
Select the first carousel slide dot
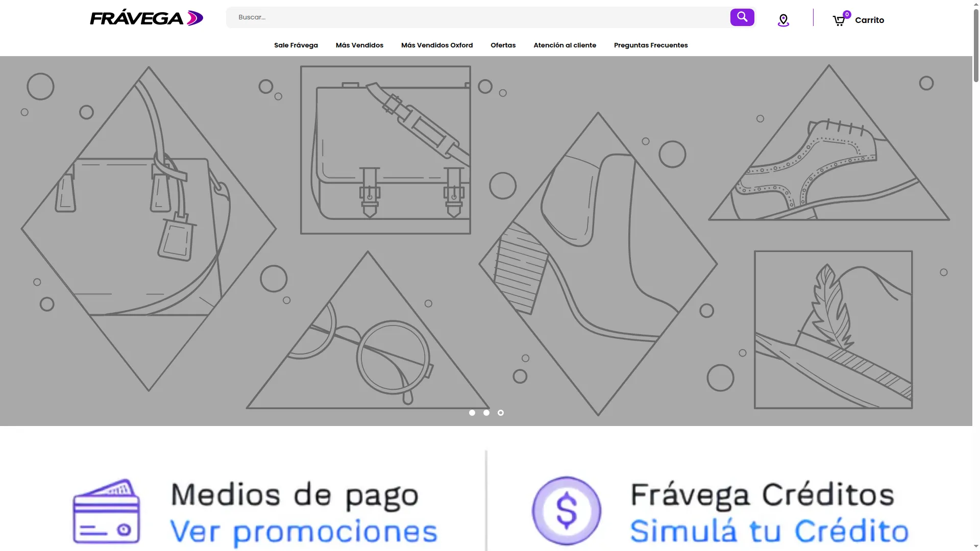pyautogui.click(x=472, y=413)
